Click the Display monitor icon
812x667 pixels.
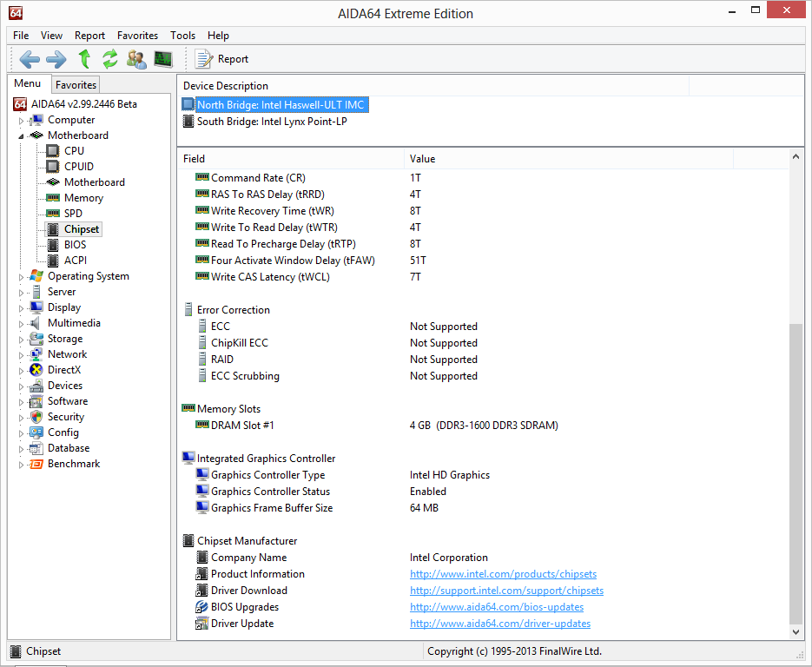coord(36,307)
